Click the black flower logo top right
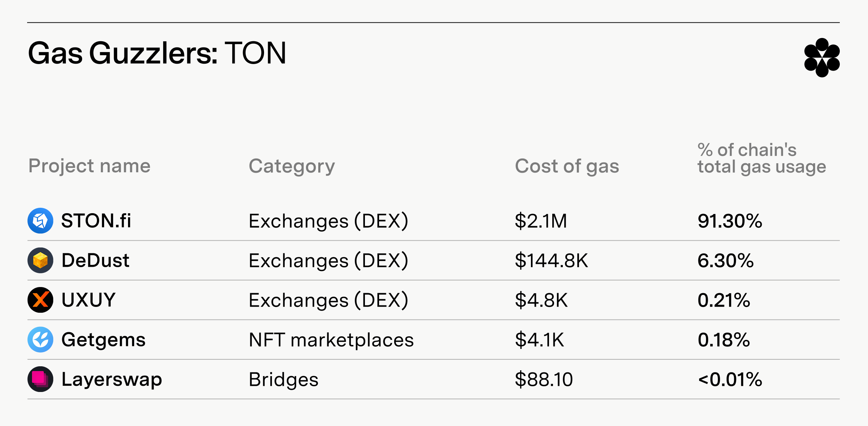 pyautogui.click(x=822, y=58)
